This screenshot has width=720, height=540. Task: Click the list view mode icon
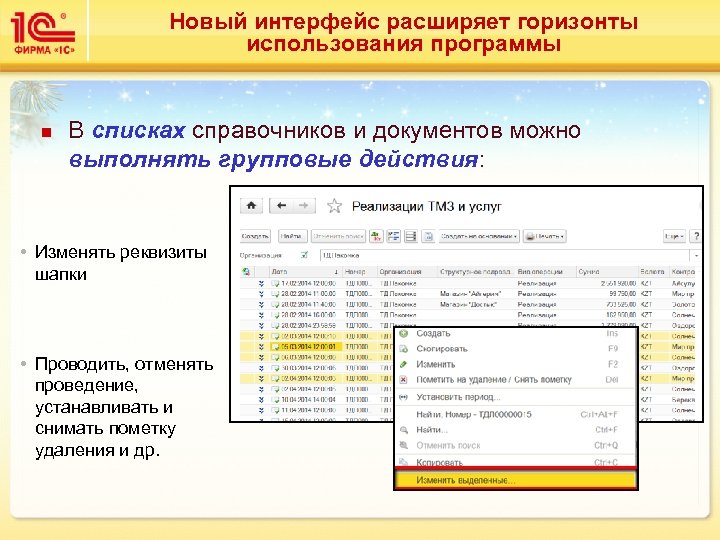(x=411, y=236)
